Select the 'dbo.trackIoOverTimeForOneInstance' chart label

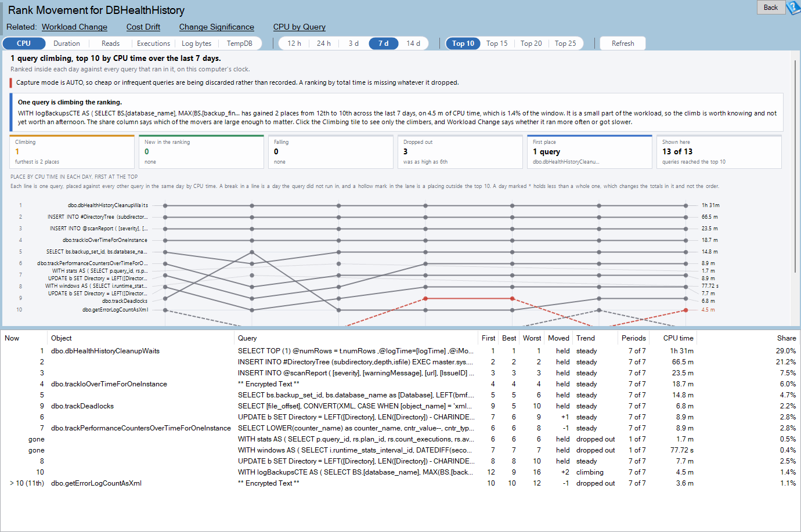pos(104,240)
